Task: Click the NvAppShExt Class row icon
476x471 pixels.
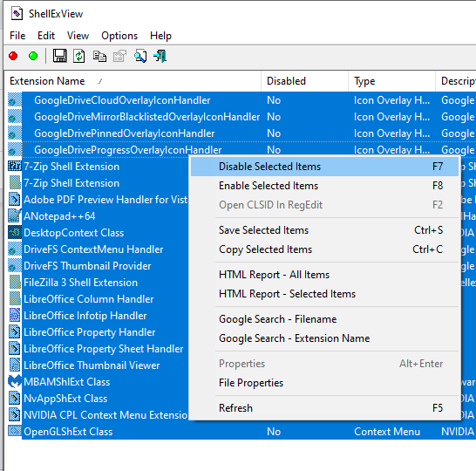Action: pos(15,399)
